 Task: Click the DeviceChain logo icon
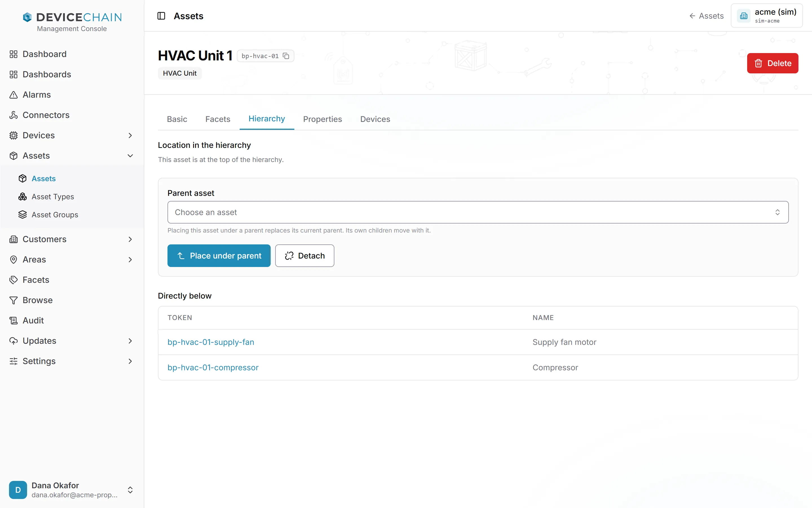(x=27, y=17)
